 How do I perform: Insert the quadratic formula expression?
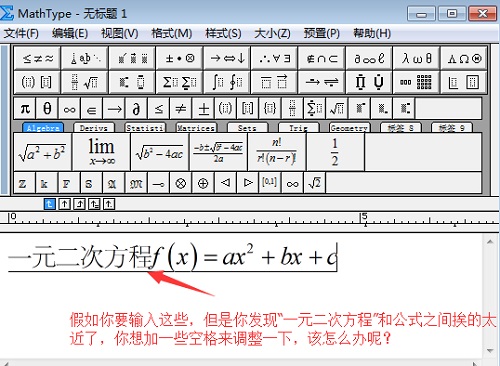(218, 152)
